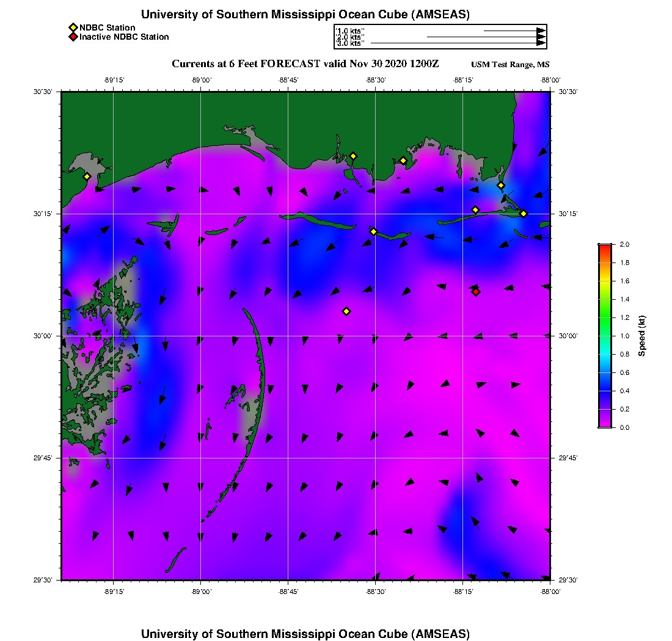
Task: Click the northernmost yellow NDBC station marker
Action: click(353, 156)
